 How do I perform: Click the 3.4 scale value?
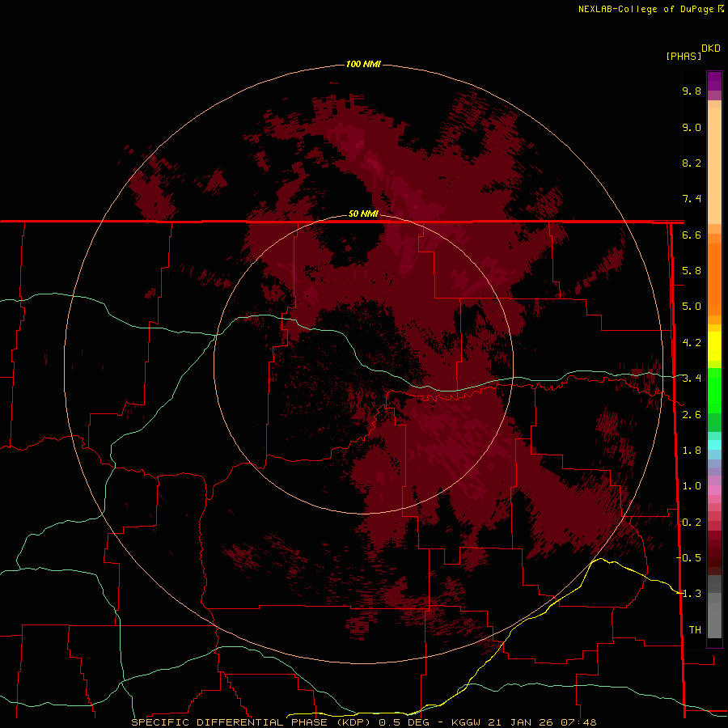pyautogui.click(x=692, y=379)
